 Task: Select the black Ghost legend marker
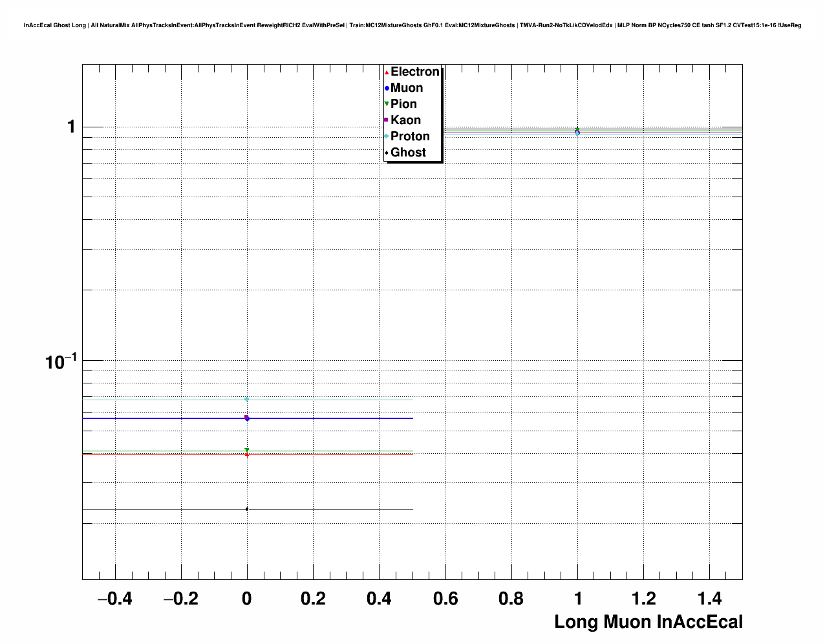(x=387, y=153)
